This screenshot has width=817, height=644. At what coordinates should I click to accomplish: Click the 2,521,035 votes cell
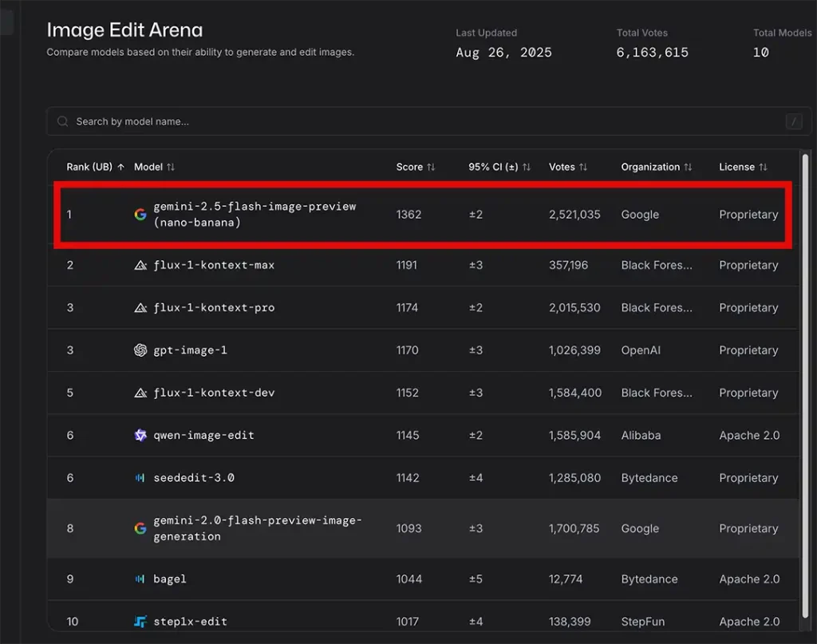pos(574,215)
